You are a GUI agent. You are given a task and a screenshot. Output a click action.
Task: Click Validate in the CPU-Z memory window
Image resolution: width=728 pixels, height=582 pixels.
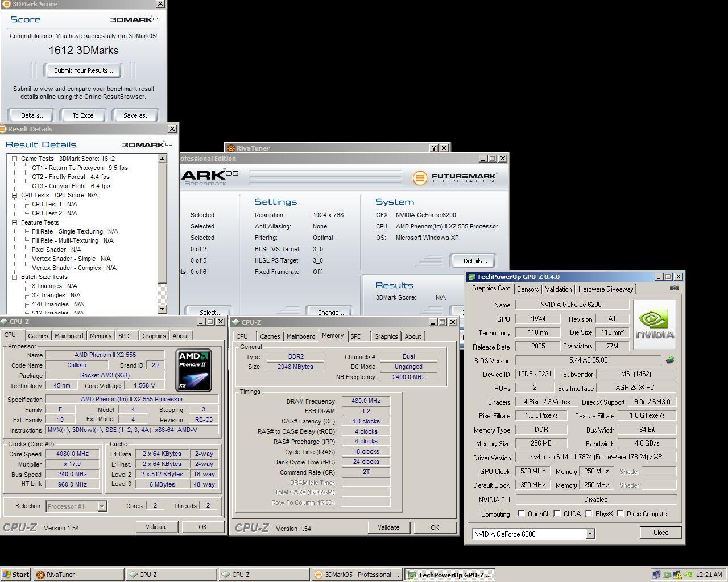point(388,527)
